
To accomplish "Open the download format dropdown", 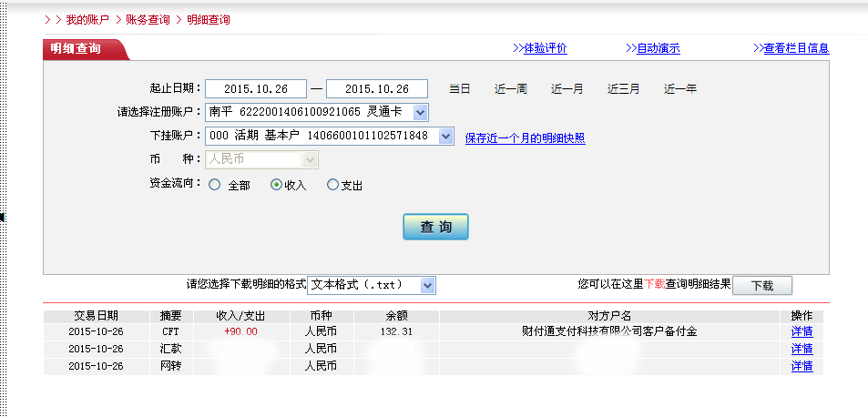I will [428, 285].
